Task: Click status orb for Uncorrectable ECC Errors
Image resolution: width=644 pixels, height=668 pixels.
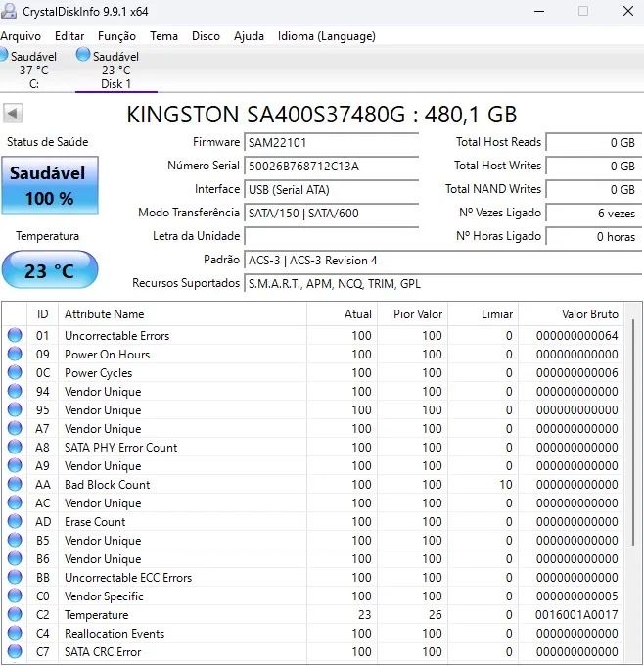Action: click(x=15, y=577)
